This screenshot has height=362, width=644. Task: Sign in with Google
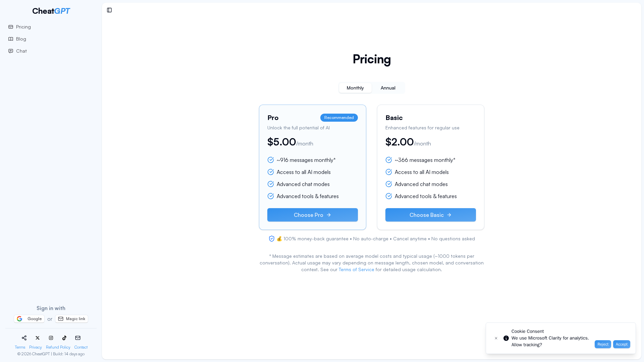click(x=29, y=319)
